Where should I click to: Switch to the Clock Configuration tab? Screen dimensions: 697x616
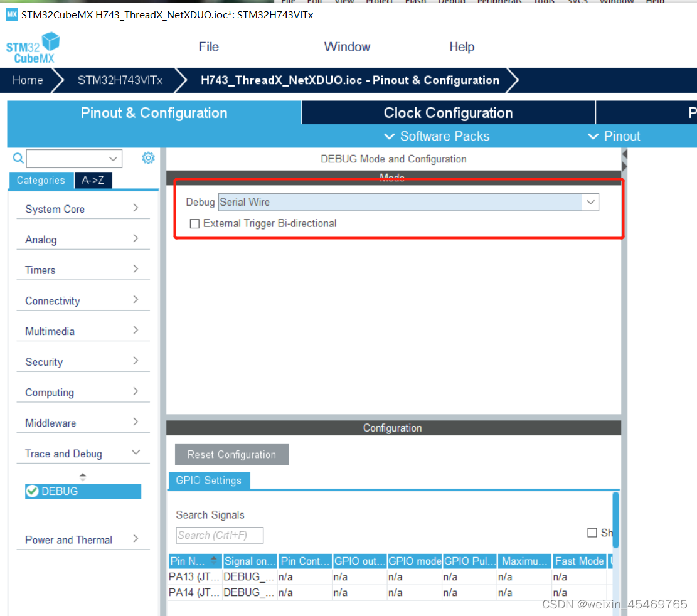(x=449, y=113)
